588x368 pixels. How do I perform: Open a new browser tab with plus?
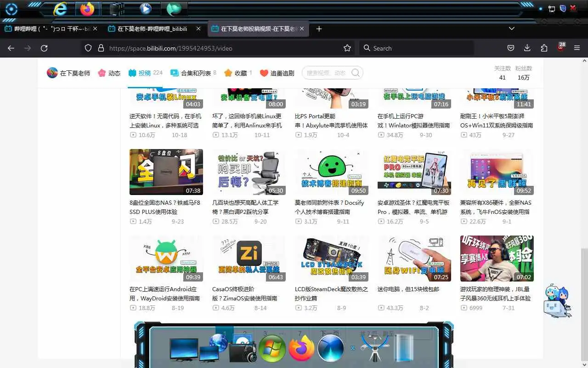[x=319, y=29]
